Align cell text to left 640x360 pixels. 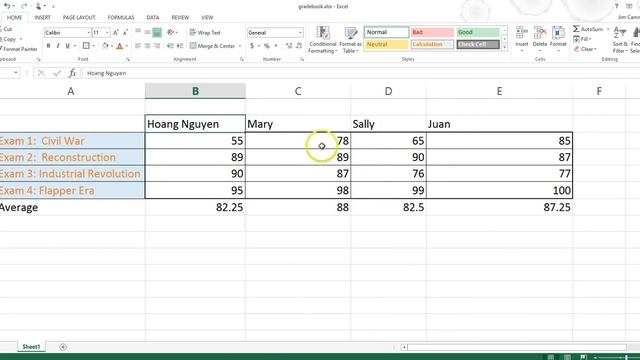click(138, 46)
